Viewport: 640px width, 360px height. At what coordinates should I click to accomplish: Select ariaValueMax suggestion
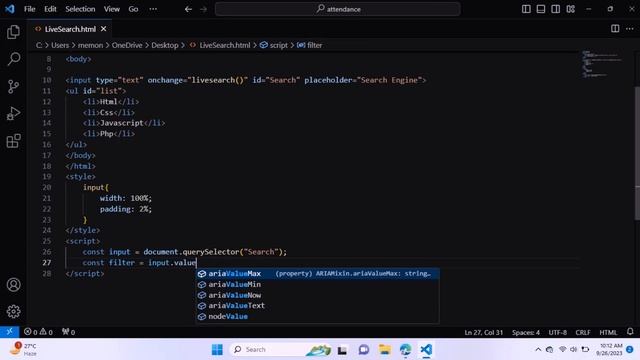(x=318, y=273)
